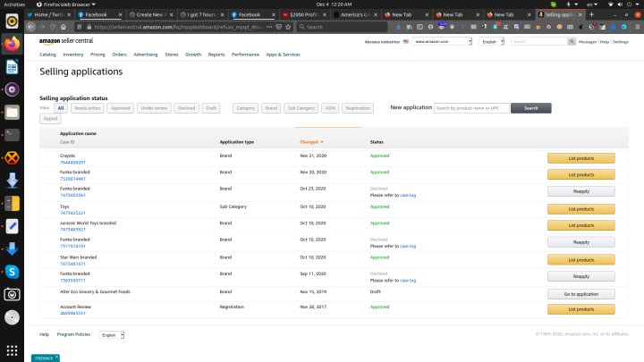Open Firefox from the Ubuntu dock
The image size is (644, 362).
click(x=12, y=43)
